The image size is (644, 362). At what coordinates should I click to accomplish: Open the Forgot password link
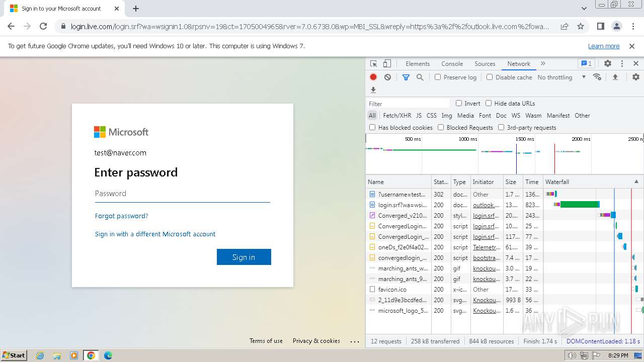tap(122, 216)
